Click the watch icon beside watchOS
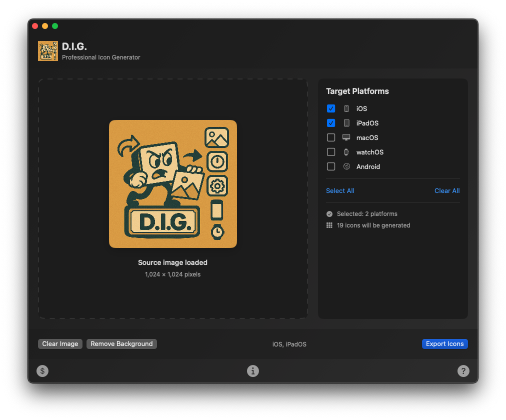506x420 pixels. (x=346, y=152)
